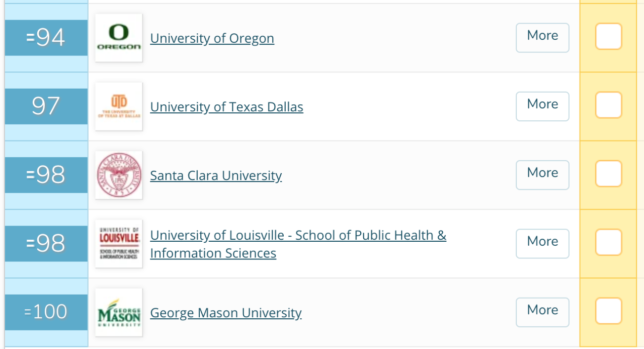
Task: Expand More for University of Louisville
Action: pyautogui.click(x=542, y=243)
